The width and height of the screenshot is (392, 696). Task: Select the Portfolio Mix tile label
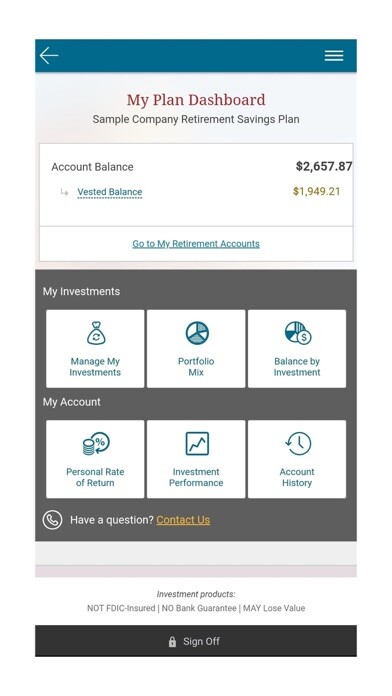point(196,367)
